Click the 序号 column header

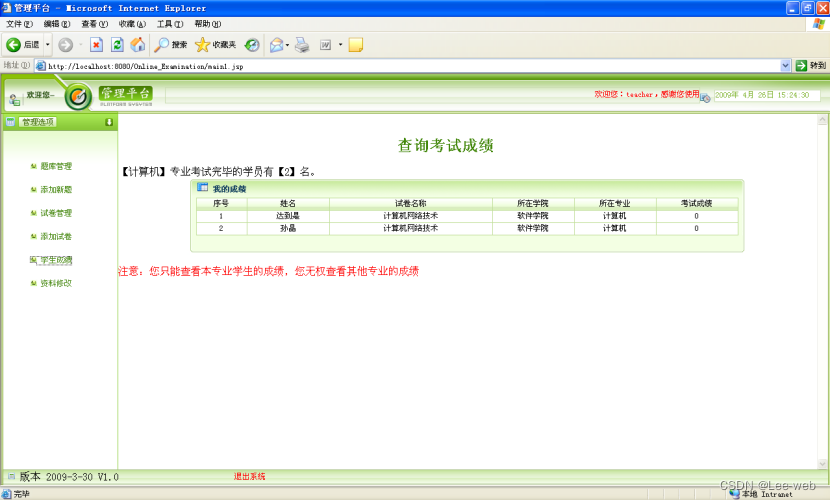221,203
